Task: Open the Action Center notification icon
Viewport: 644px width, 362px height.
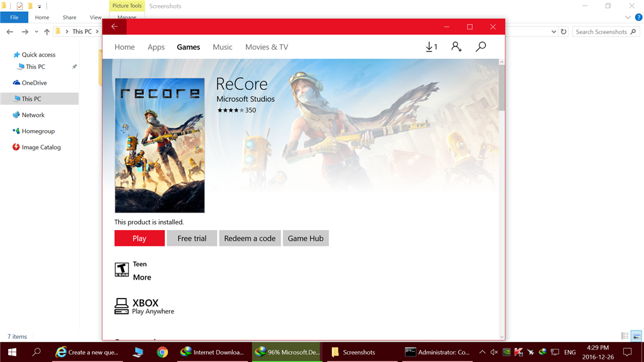Action: point(627,352)
